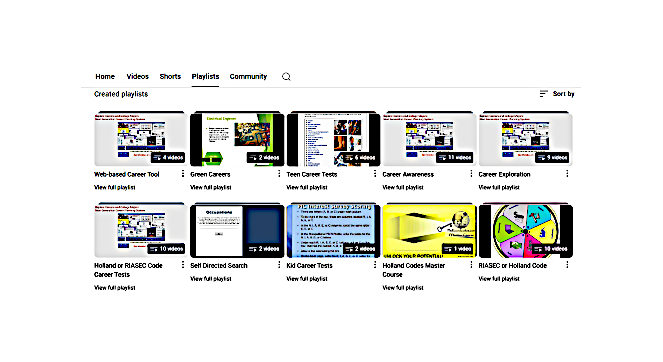
Task: View full playlist for RIASEC or Holland Code
Action: (x=499, y=279)
